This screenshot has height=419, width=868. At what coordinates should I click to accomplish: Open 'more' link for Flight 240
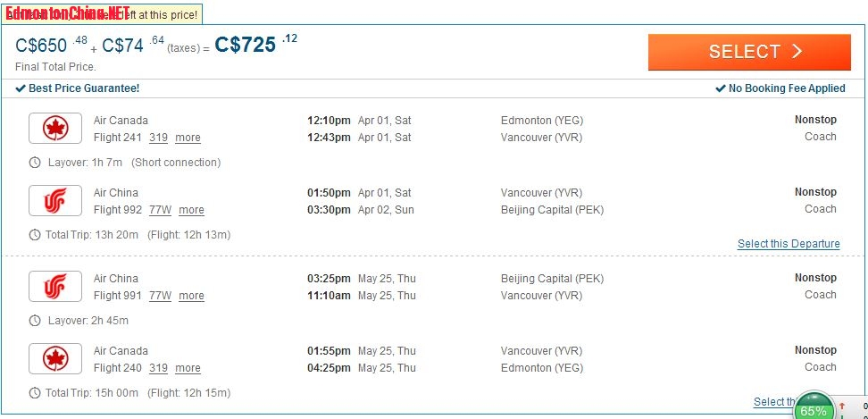coord(188,368)
